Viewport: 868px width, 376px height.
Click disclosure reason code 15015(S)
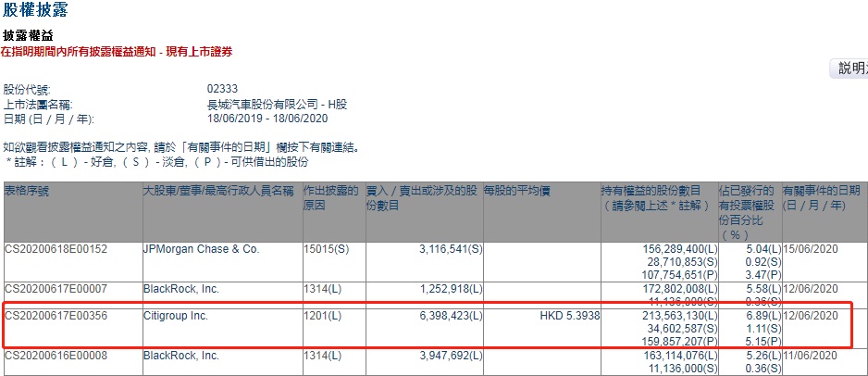327,249
